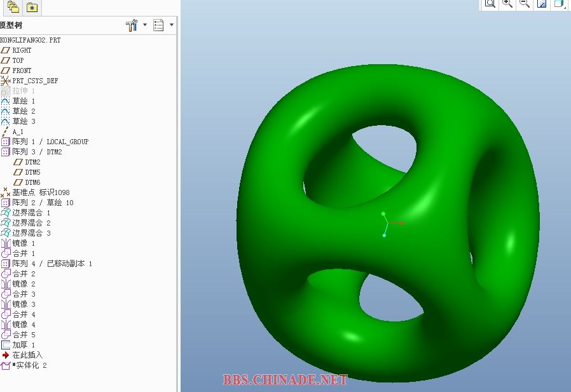
Task: Select 边界混合 1 feature
Action: tap(25, 213)
